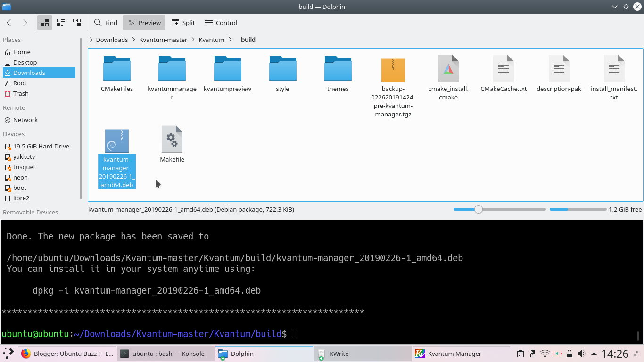This screenshot has height=362, width=644.
Task: Select the backup tgz archive icon
Action: pos(393,70)
